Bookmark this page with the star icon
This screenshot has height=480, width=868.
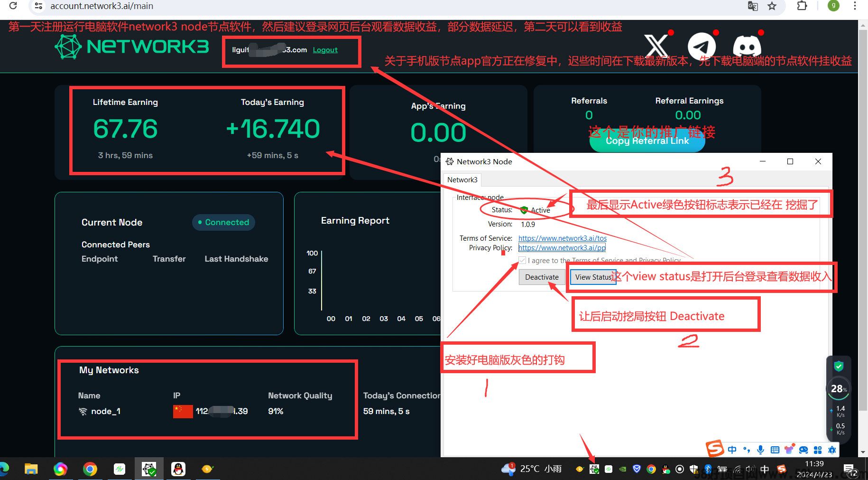click(x=772, y=6)
